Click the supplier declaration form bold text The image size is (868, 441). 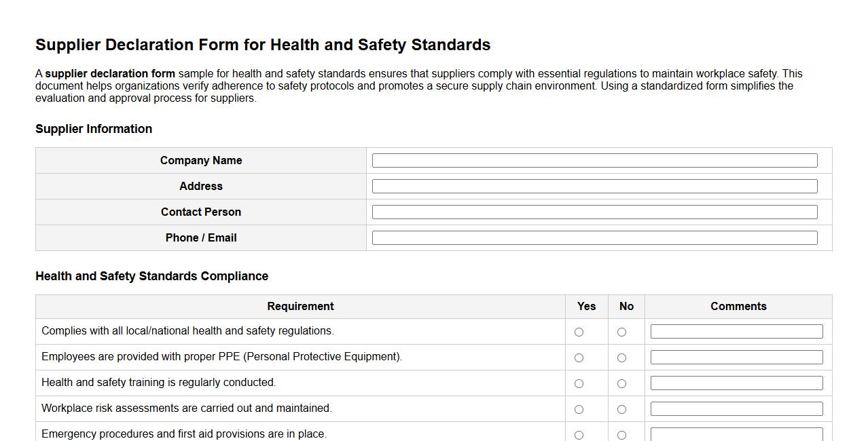109,73
